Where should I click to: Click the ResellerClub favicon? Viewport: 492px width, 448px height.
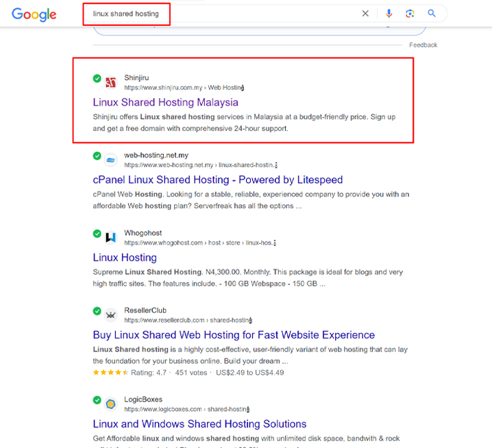(x=110, y=315)
